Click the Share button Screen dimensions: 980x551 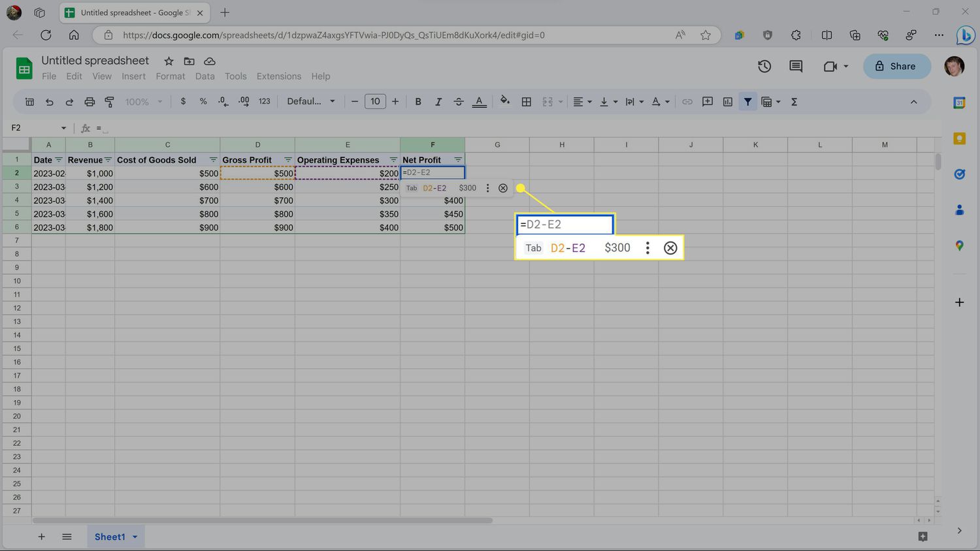[896, 66]
